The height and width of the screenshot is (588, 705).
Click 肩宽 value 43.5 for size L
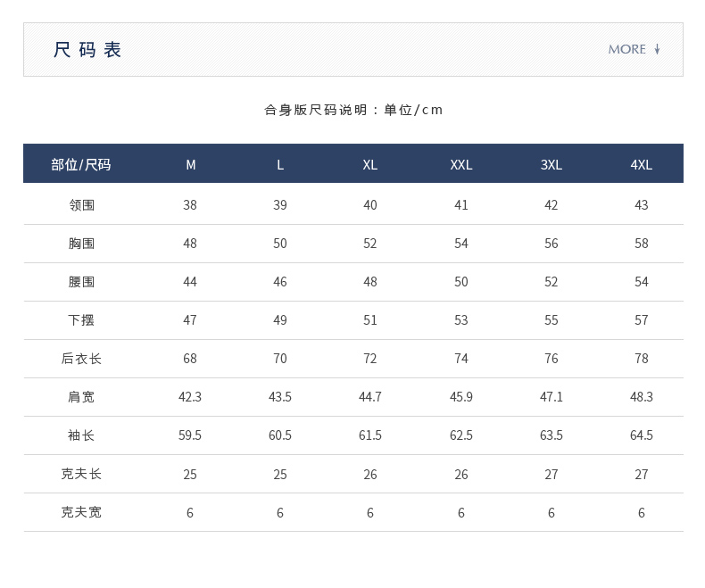[280, 397]
